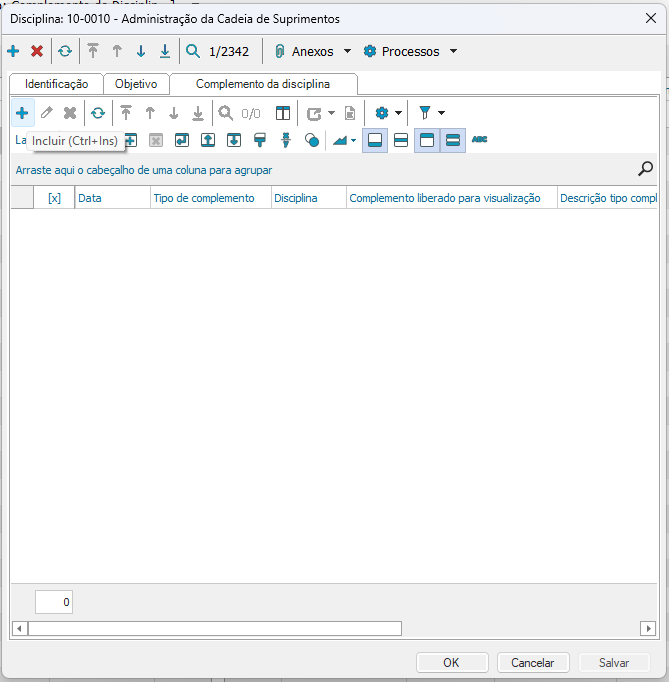Refresh the disciplina record in main toolbar
This screenshot has height=682, width=669.
[65, 51]
